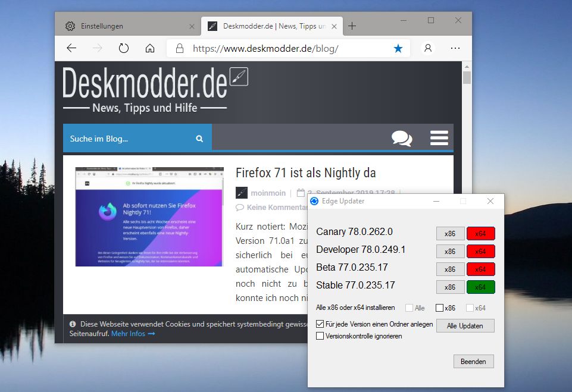Download Developer 78.0.249.1 x86
Image resolution: width=572 pixels, height=392 pixels.
point(450,252)
